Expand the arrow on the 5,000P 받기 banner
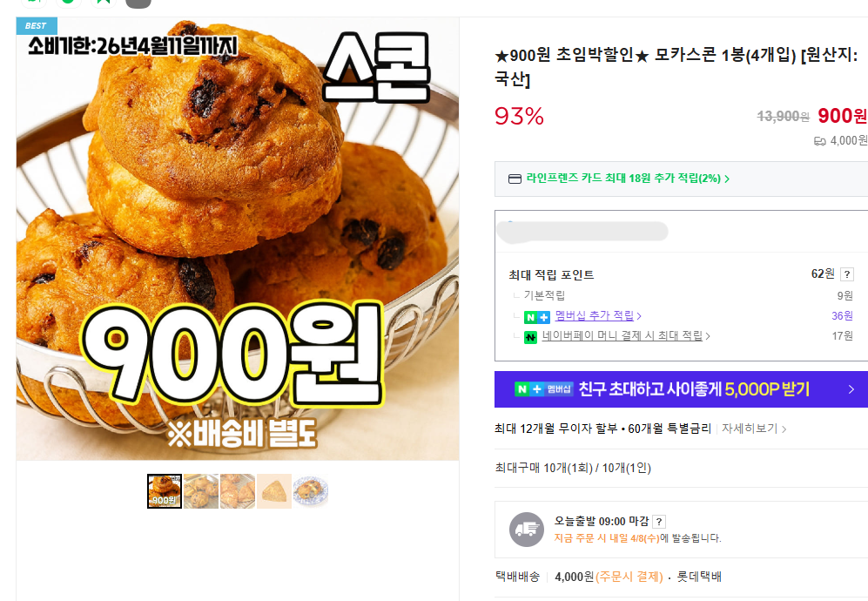Image resolution: width=868 pixels, height=601 pixels. point(851,389)
